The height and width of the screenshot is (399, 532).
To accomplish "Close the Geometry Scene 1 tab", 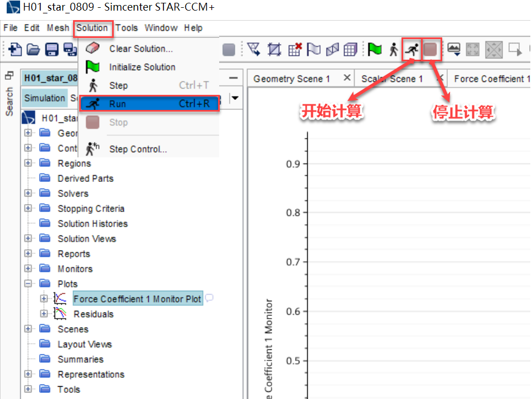I will pyautogui.click(x=347, y=78).
